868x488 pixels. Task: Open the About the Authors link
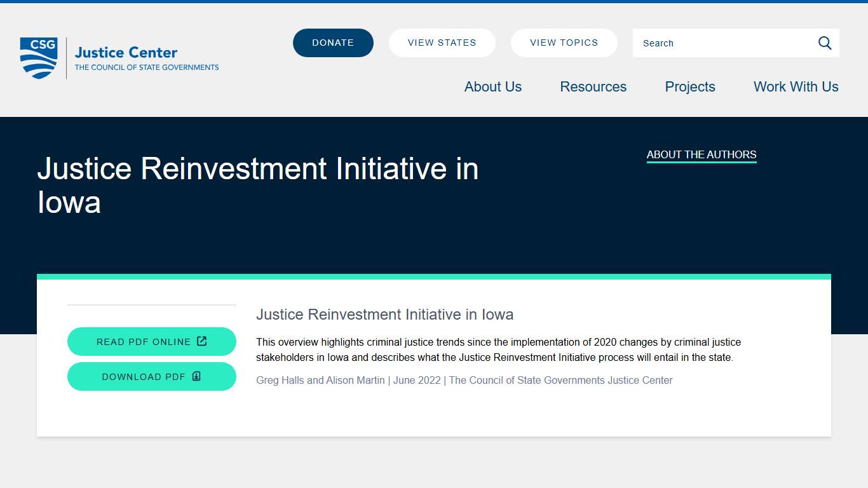[702, 154]
